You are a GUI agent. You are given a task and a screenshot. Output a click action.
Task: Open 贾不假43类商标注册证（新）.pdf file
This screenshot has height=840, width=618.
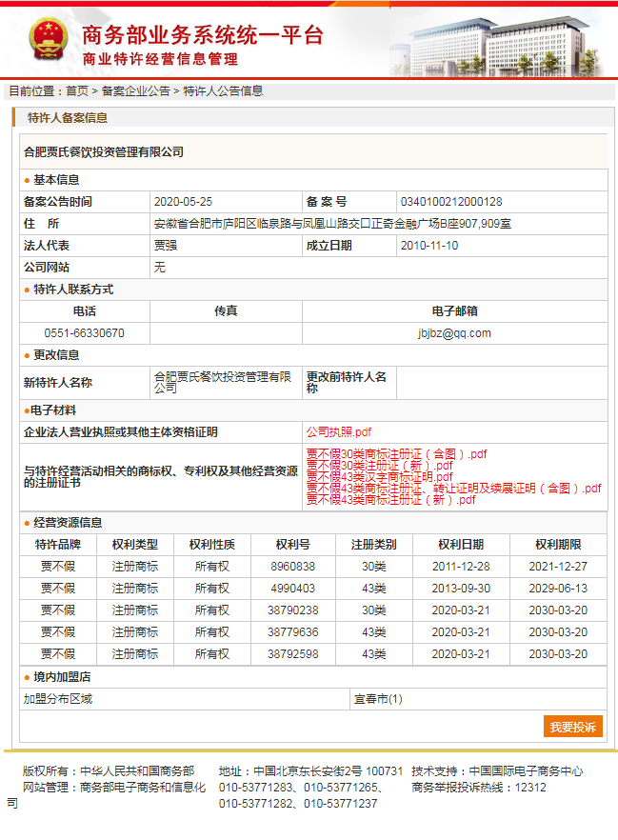[x=391, y=500]
